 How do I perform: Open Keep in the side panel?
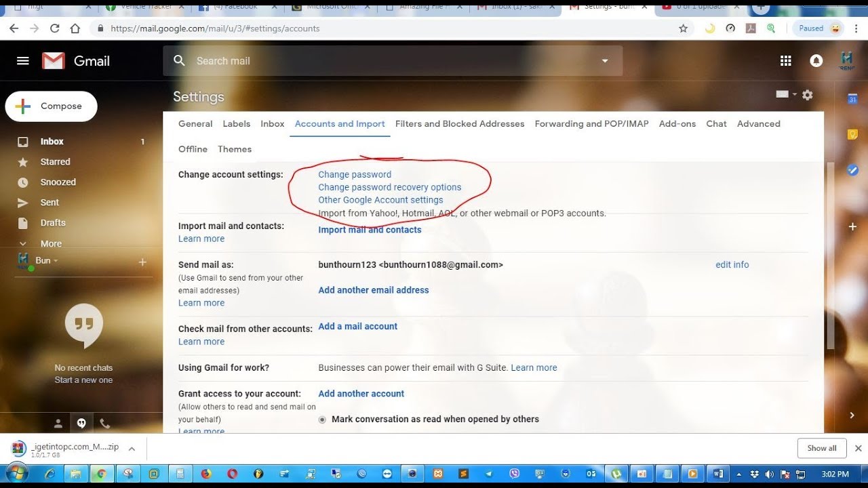[852, 134]
